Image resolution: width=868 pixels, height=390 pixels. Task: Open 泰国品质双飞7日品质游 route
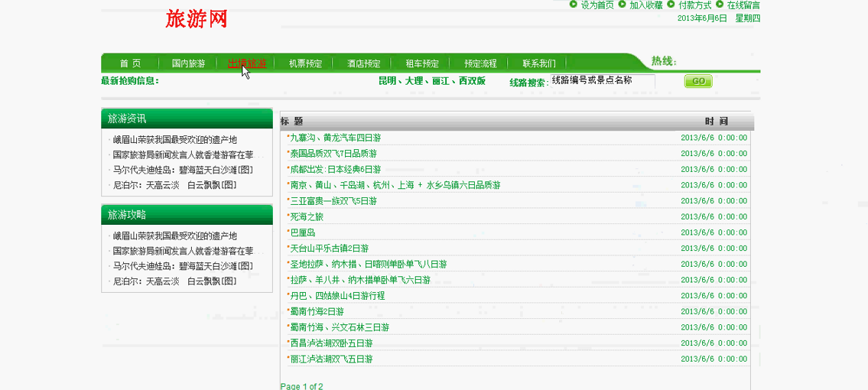tap(333, 153)
